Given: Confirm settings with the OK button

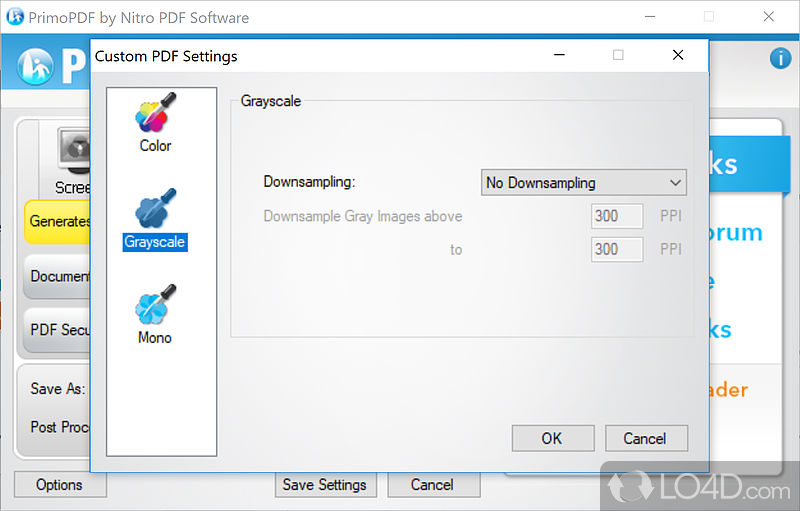Looking at the screenshot, I should tap(553, 438).
